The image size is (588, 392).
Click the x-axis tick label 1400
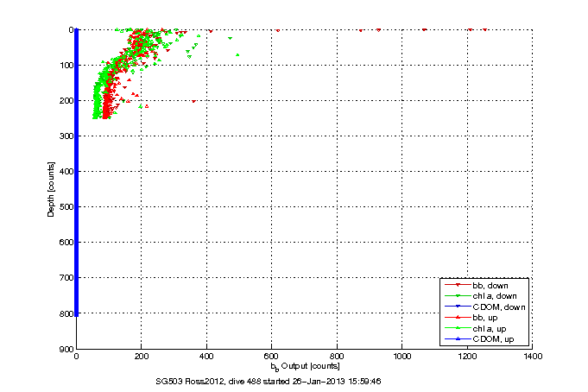pyautogui.click(x=533, y=356)
